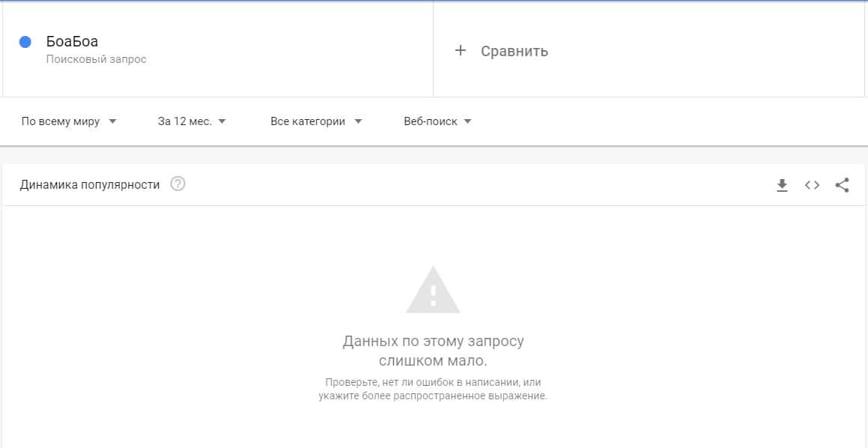Click the arrow beside Все категории
The height and width of the screenshot is (448, 868).
click(357, 121)
